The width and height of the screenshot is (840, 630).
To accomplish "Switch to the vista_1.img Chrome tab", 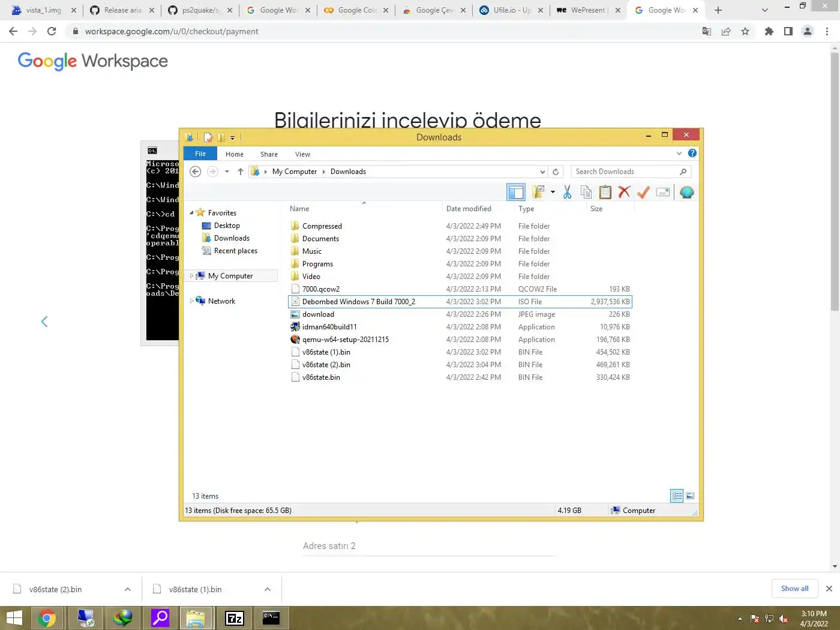I will tap(43, 10).
